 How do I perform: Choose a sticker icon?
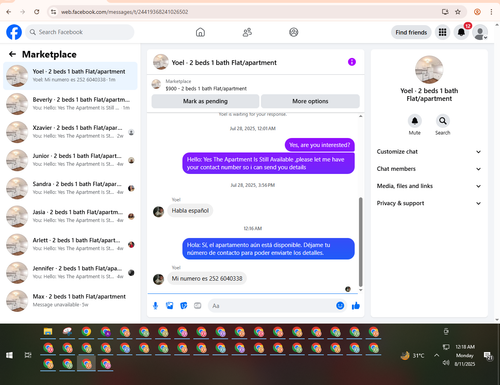click(x=184, y=306)
